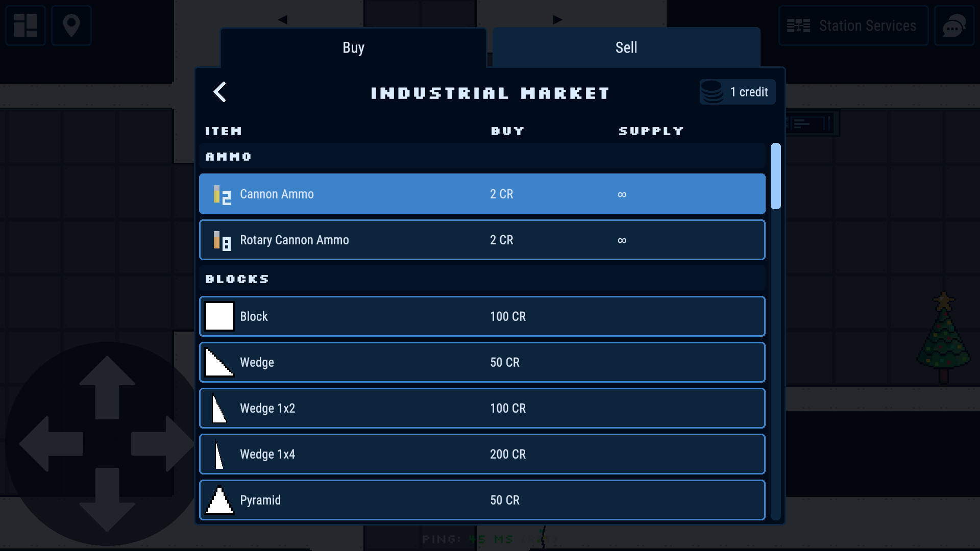Select the Buy tab

353,47
